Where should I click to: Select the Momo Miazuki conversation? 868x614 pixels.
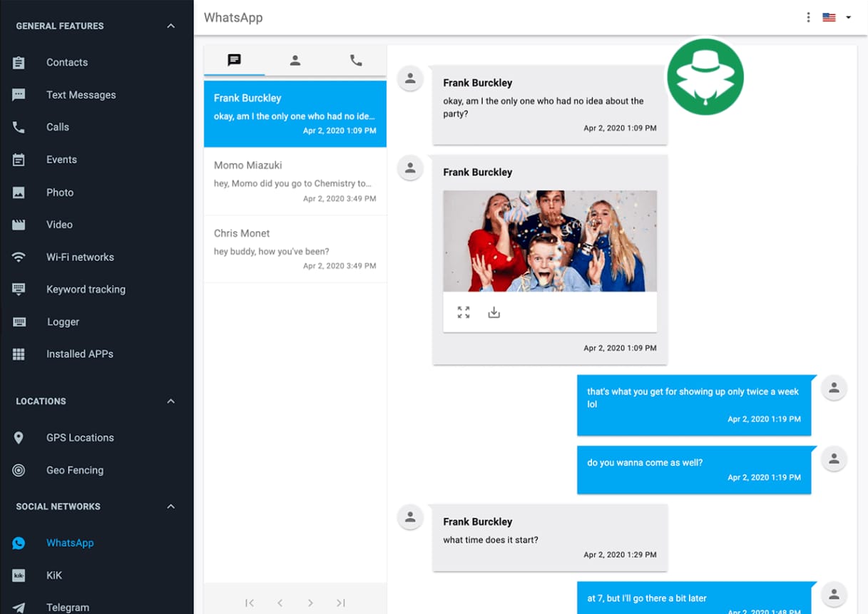(295, 181)
